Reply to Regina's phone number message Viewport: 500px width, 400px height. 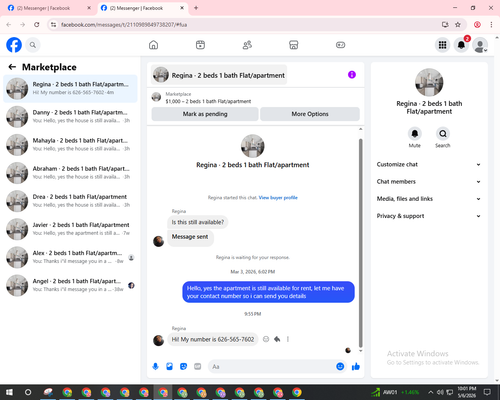coord(277,339)
